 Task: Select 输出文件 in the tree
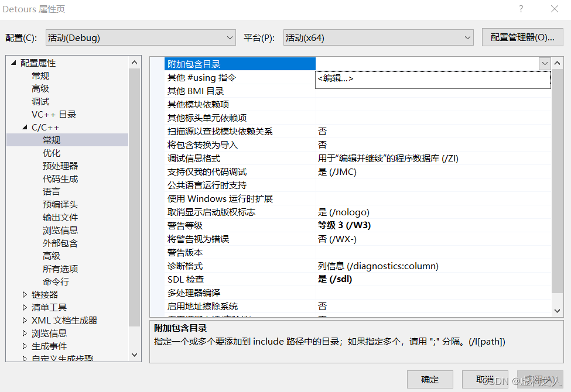[x=60, y=217]
